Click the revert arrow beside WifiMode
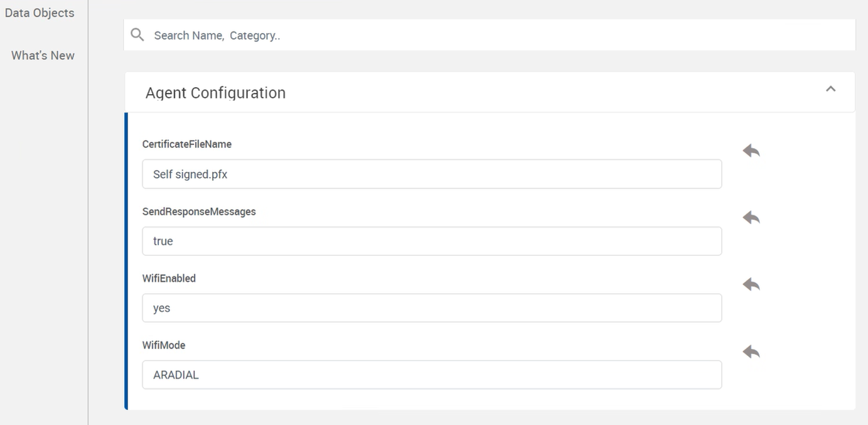The image size is (868, 425). tap(751, 352)
